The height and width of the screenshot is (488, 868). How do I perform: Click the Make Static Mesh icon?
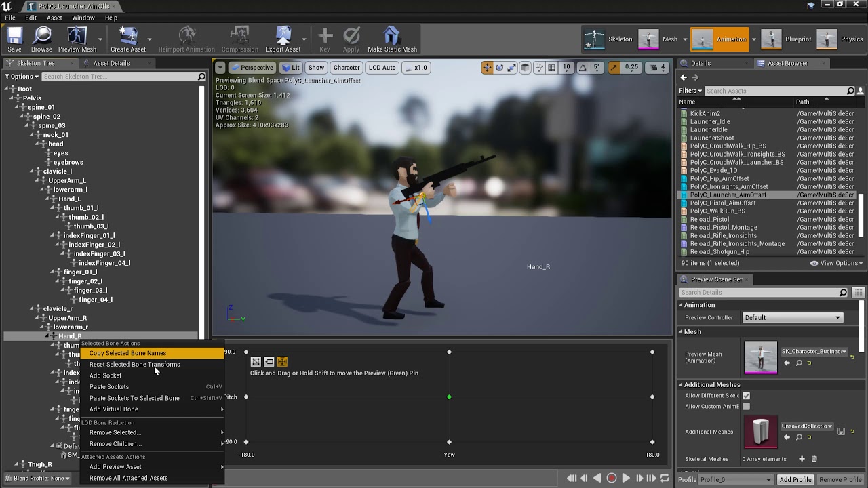[x=392, y=39]
